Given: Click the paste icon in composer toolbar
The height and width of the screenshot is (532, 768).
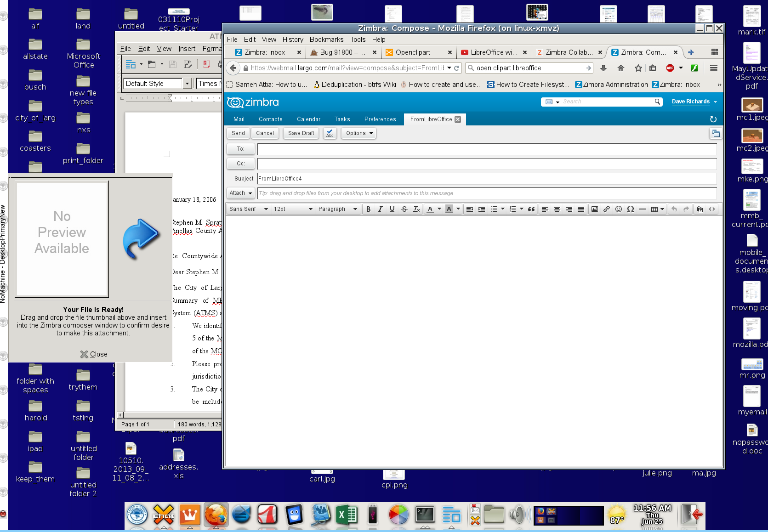Looking at the screenshot, I should [x=700, y=209].
